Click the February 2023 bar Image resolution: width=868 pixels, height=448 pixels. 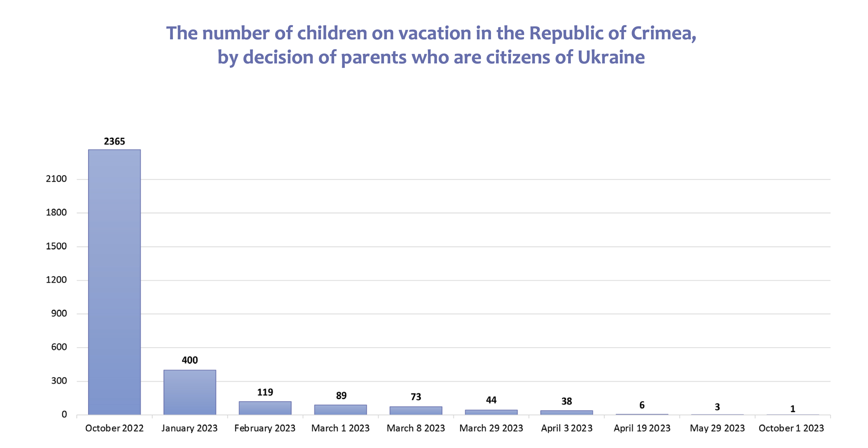pos(265,408)
